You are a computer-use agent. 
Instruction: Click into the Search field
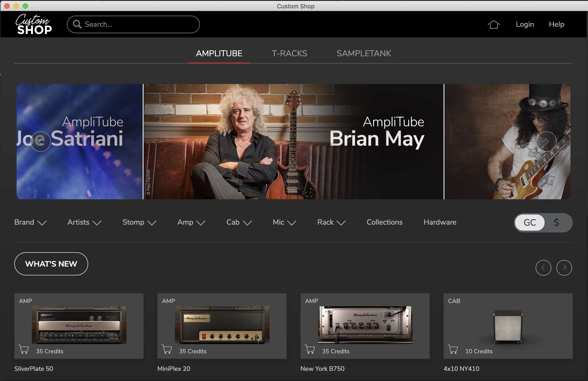tap(133, 24)
